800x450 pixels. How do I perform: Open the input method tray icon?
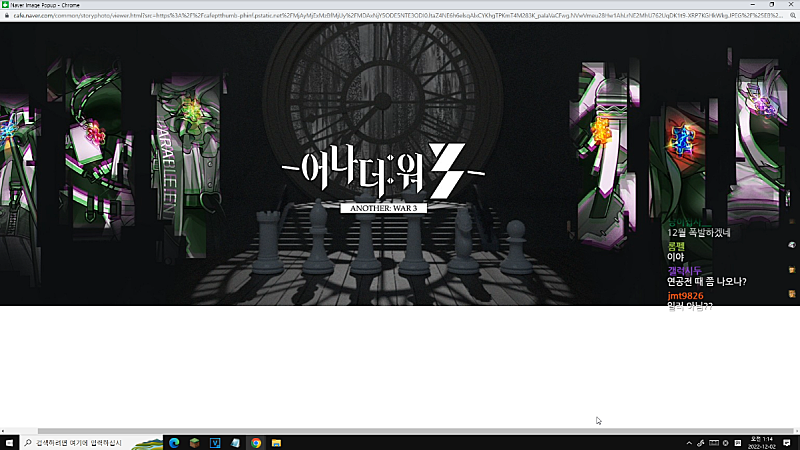738,443
